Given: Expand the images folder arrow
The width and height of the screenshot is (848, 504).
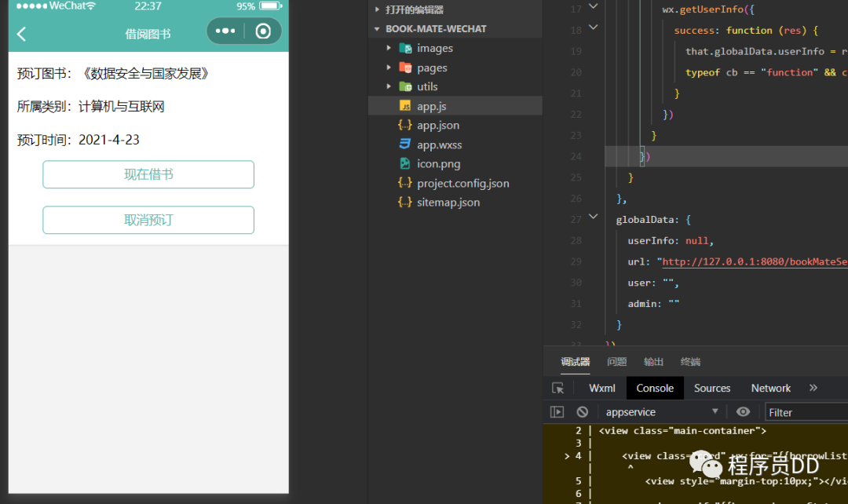Looking at the screenshot, I should (x=389, y=48).
